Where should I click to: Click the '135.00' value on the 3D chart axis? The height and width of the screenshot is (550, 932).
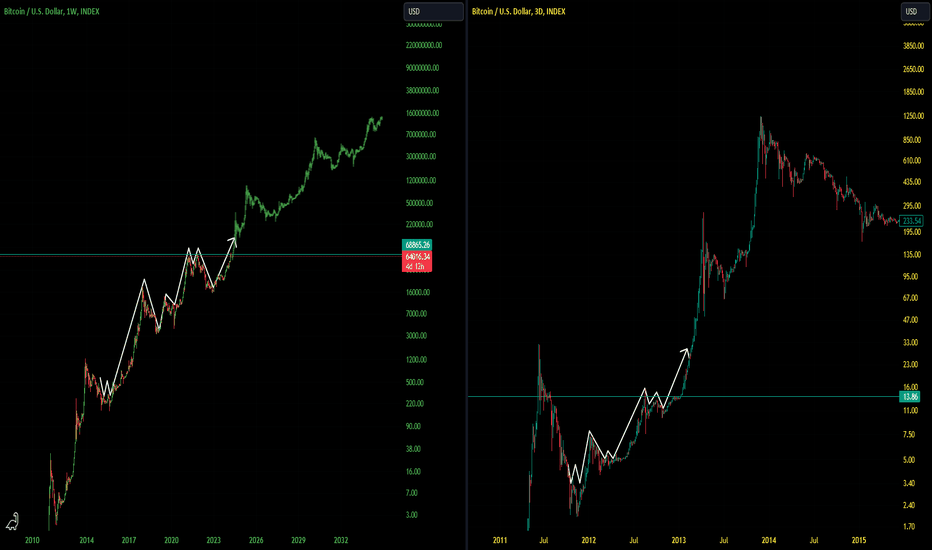[912, 254]
